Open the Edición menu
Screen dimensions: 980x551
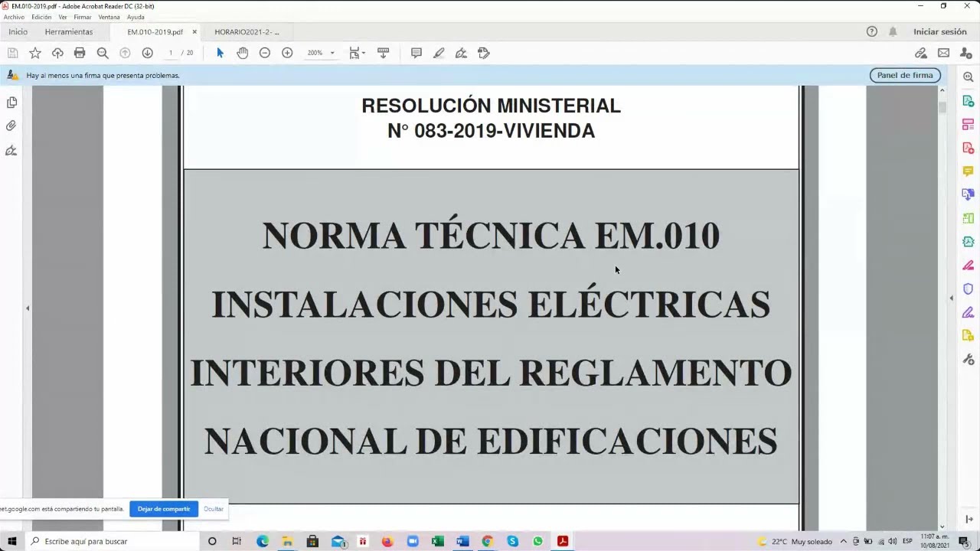pyautogui.click(x=41, y=17)
